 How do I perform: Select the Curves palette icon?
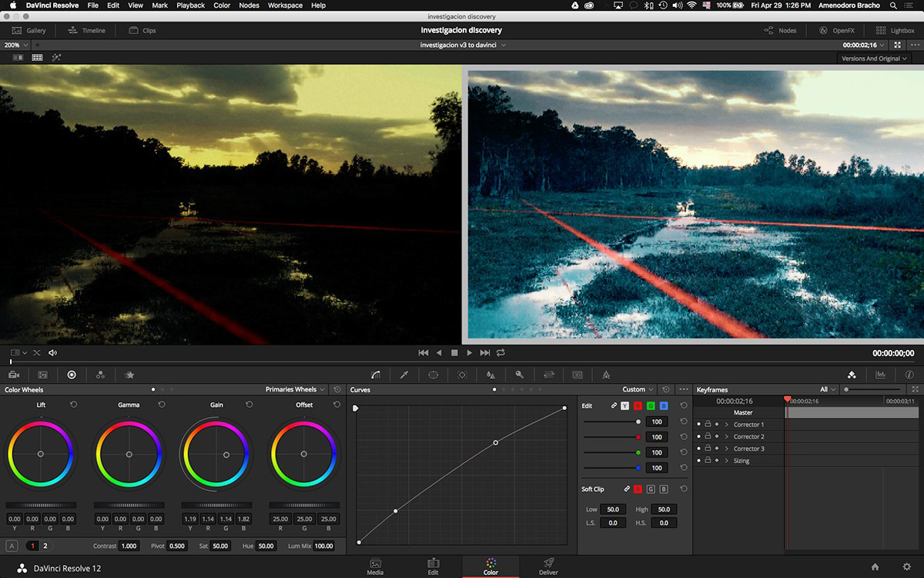click(376, 375)
